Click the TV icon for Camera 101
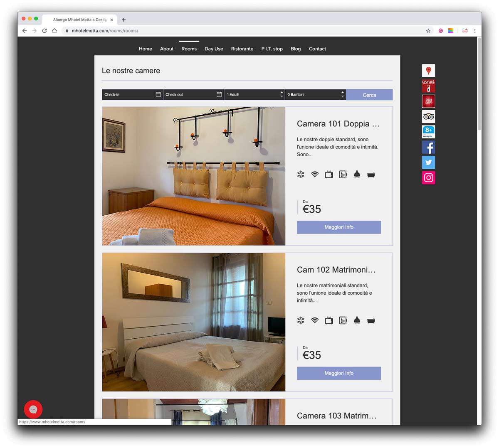The width and height of the screenshot is (499, 448). 329,175
